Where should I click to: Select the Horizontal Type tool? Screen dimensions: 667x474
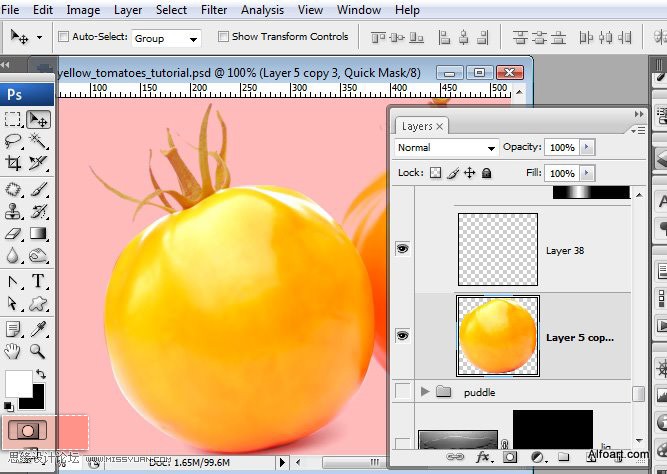click(x=38, y=281)
